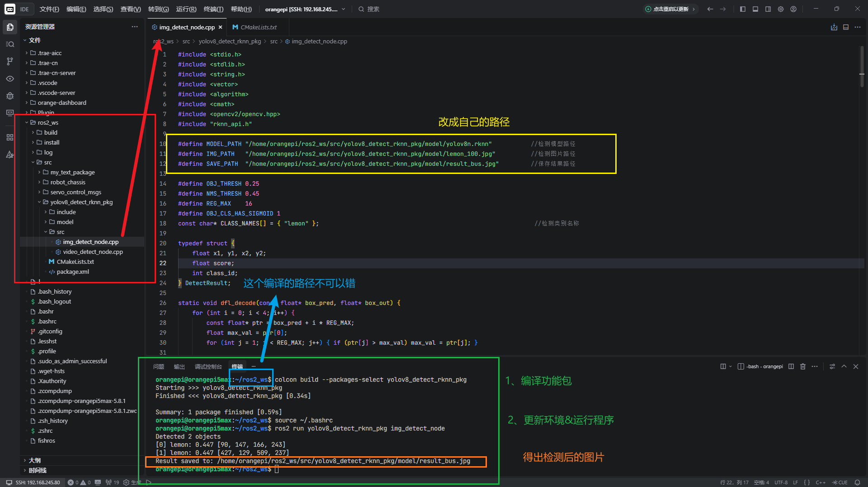
Task: Open the 终端(T) menu in menu bar
Action: coord(213,9)
